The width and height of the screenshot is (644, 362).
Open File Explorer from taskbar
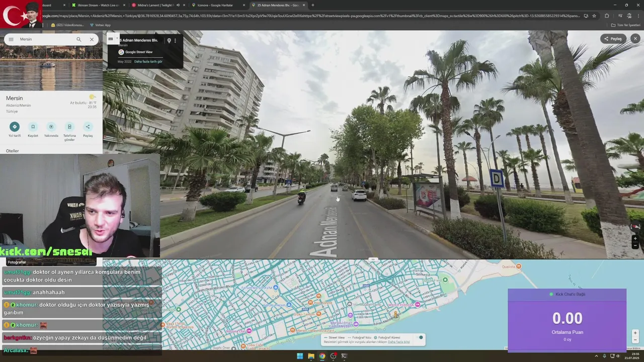coord(311,356)
